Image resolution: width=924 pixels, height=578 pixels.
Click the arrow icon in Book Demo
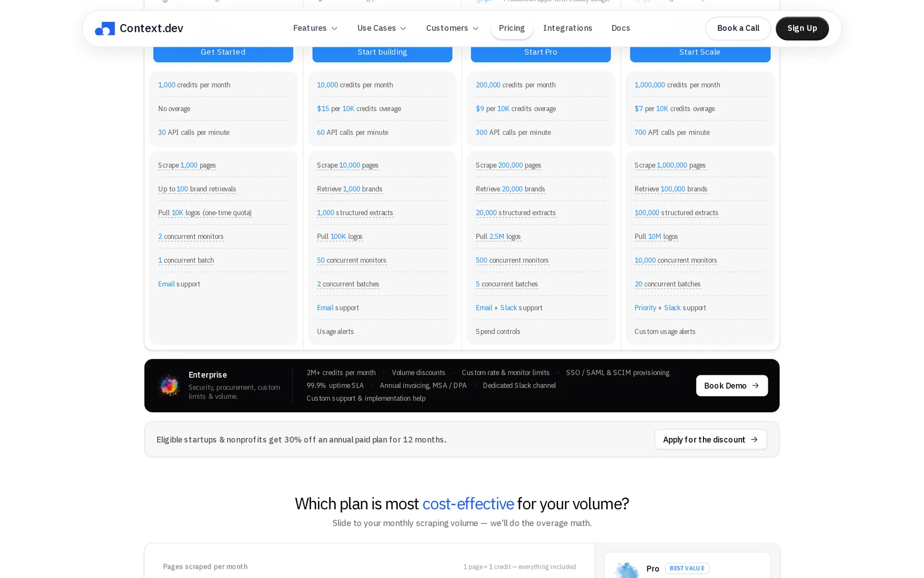click(755, 386)
